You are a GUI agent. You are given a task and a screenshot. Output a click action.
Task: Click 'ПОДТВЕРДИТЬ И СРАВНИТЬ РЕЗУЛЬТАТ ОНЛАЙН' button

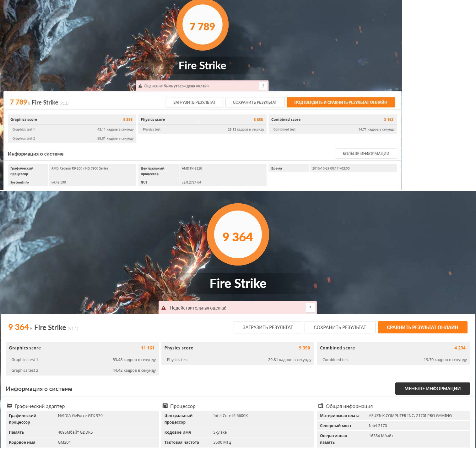pos(341,102)
